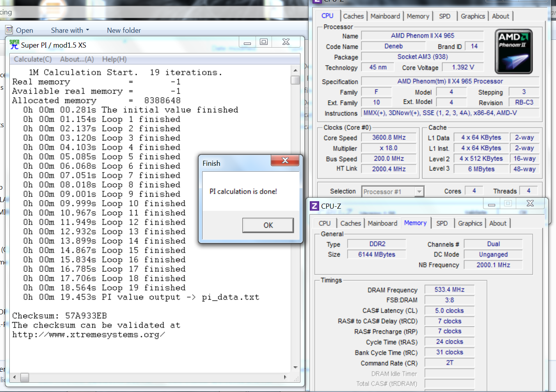Select CPU tab in lower CPU-Z Memory window
This screenshot has height=392, width=556.
[325, 223]
